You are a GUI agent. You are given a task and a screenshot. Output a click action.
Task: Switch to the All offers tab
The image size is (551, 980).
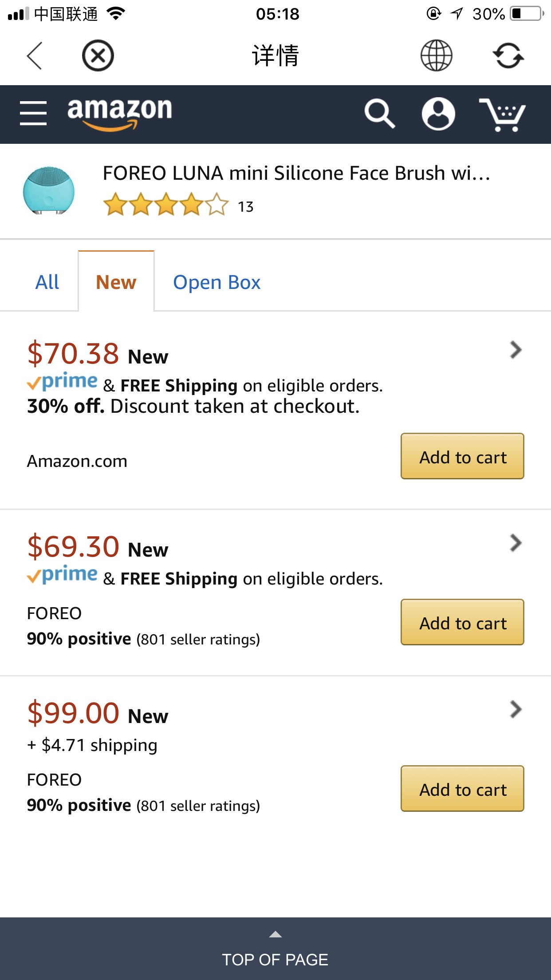coord(47,282)
